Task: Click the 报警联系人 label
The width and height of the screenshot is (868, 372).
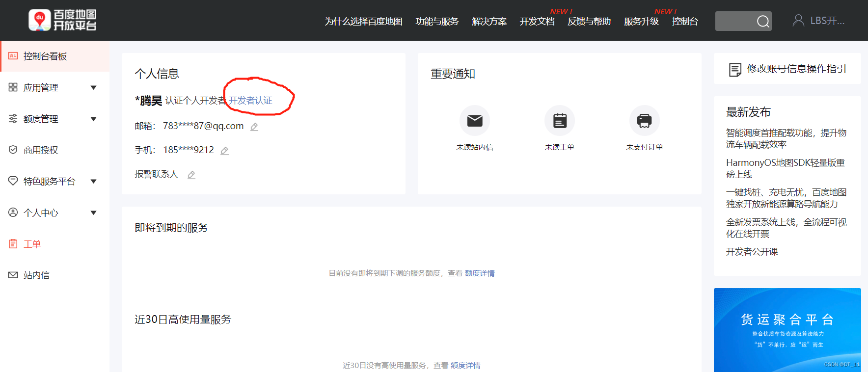Action: point(157,174)
